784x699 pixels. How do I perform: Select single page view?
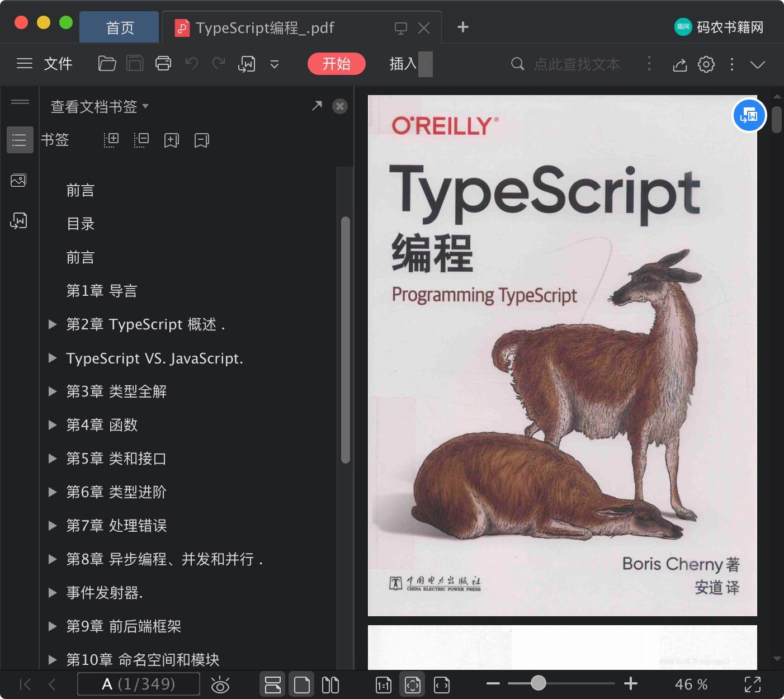click(302, 684)
